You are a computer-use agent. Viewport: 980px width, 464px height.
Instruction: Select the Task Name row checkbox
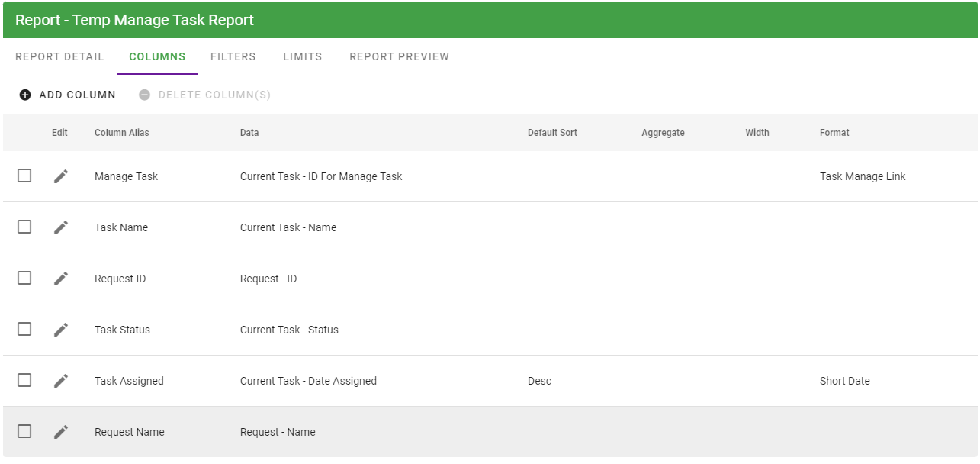coord(24,227)
